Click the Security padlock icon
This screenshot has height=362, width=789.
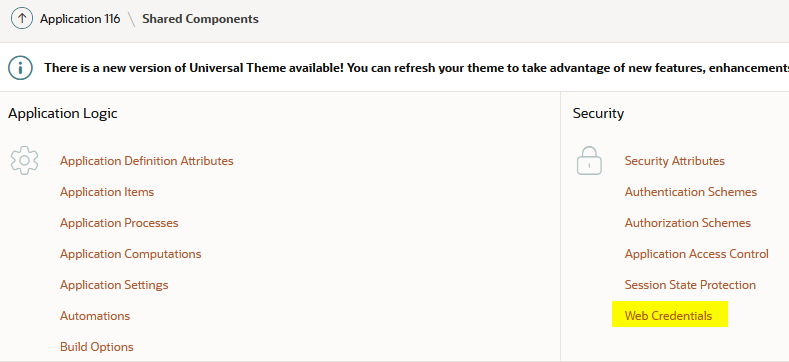[x=589, y=161]
